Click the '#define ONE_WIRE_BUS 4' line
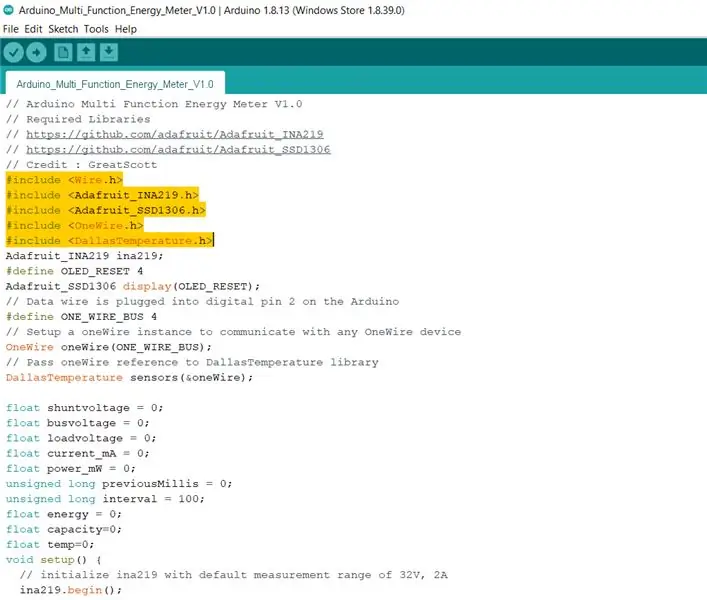This screenshot has height=600, width=707. click(81, 317)
